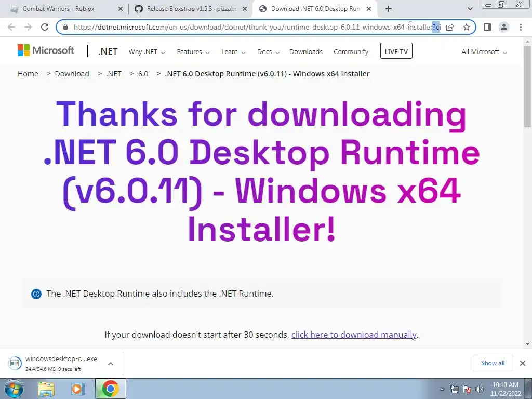Open the Downloads nav item
The width and height of the screenshot is (532, 399).
coord(305,52)
